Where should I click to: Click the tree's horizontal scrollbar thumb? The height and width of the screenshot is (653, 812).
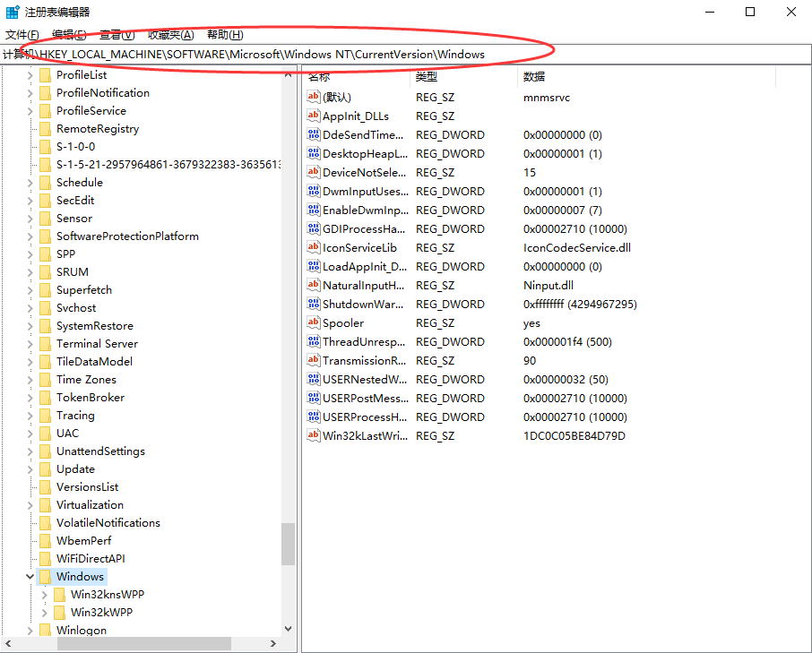click(144, 644)
